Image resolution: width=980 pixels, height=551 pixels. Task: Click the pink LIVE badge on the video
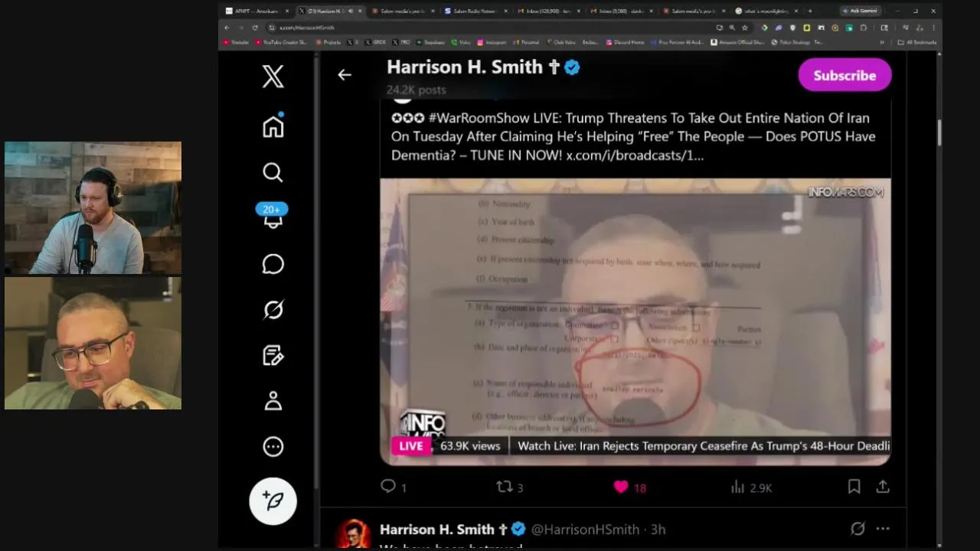tap(411, 445)
